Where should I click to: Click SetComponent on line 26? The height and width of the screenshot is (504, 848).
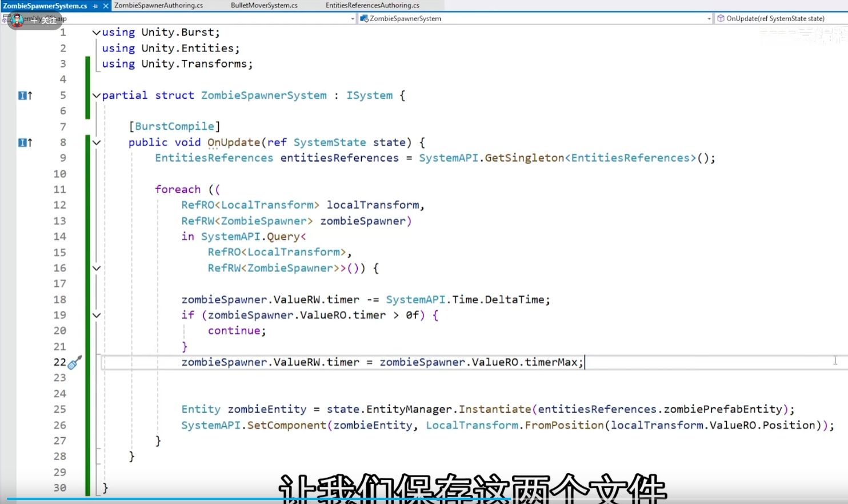pos(286,425)
